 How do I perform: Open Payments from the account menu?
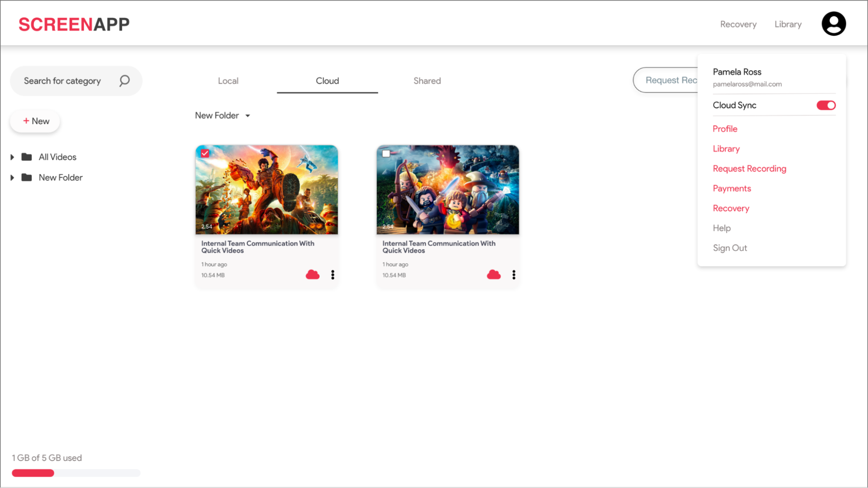[x=732, y=188]
